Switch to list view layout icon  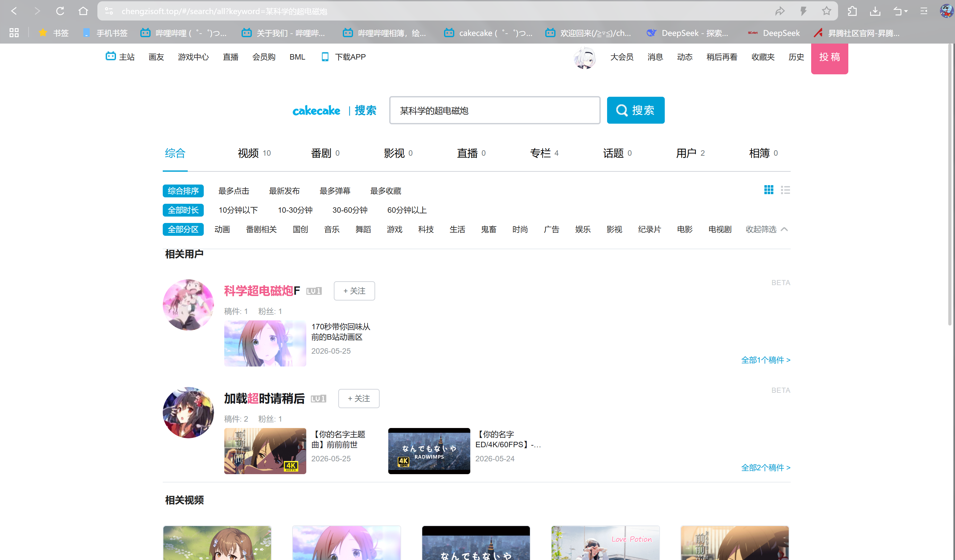(785, 190)
